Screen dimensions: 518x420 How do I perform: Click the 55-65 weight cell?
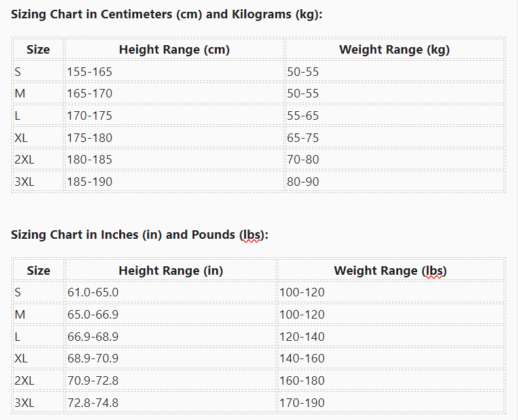[x=303, y=116]
